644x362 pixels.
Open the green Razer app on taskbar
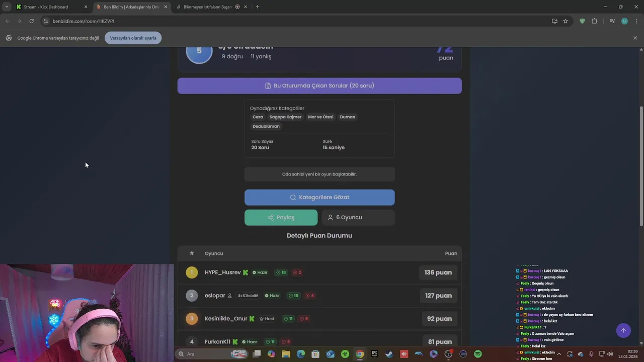(345, 354)
